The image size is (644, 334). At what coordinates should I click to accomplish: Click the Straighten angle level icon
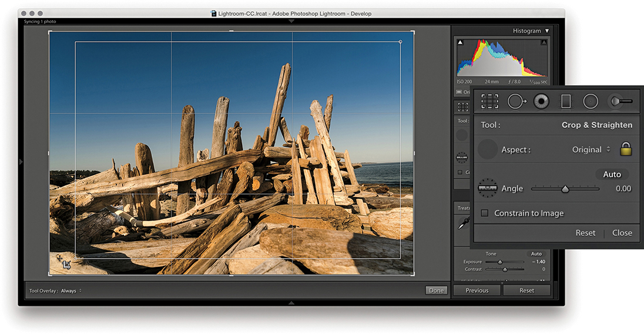point(488,188)
